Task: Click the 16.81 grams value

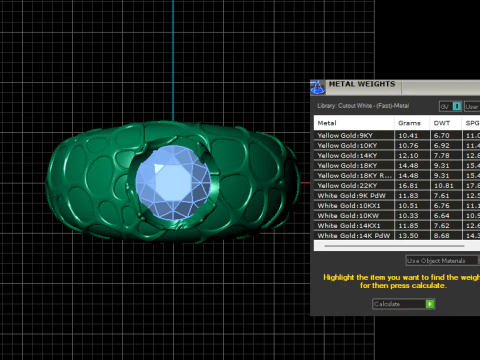Action: [408, 185]
